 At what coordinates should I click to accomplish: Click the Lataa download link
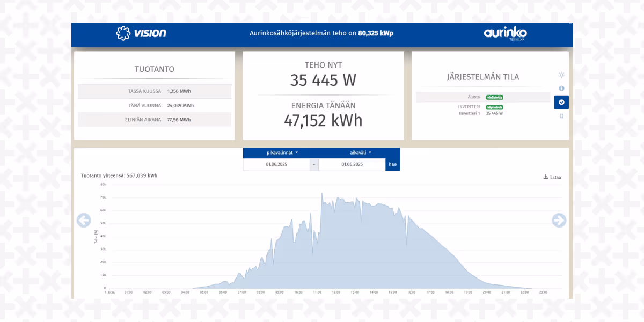click(x=554, y=176)
